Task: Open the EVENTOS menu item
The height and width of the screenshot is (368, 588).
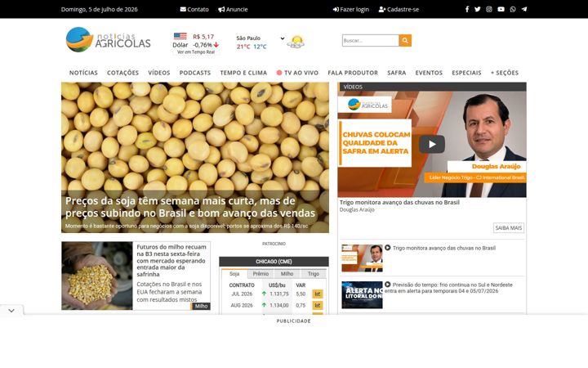Action: point(429,73)
